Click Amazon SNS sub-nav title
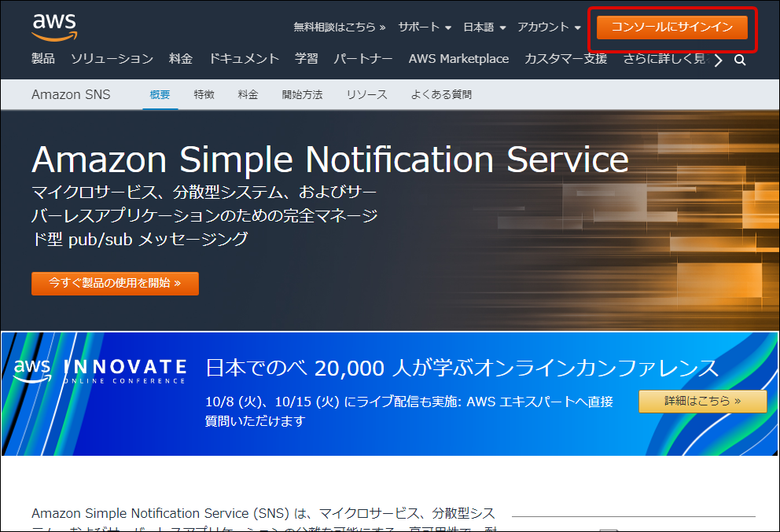 pyautogui.click(x=71, y=94)
